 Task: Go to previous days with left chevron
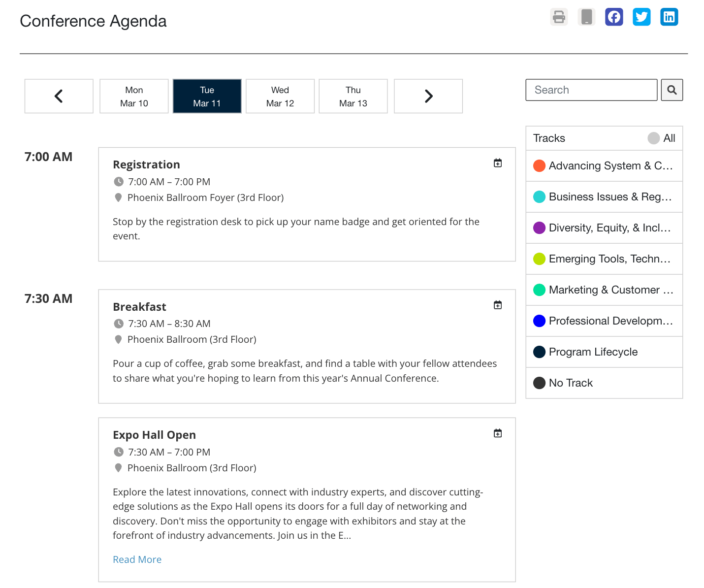click(x=59, y=96)
